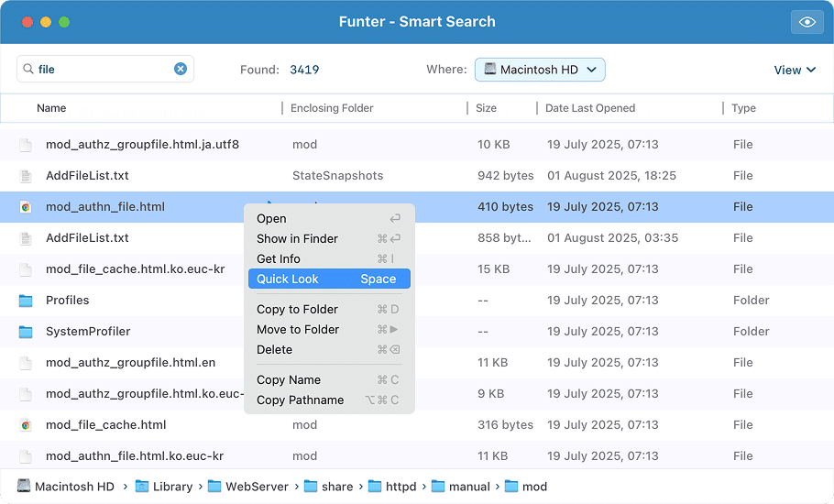The width and height of the screenshot is (834, 504).
Task: Click the Folder type cell for Profiles
Action: tap(751, 300)
